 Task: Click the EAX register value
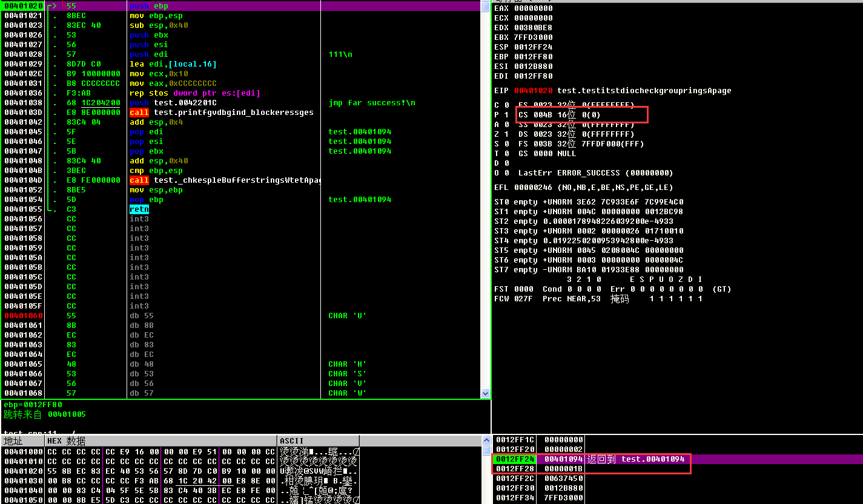point(533,8)
